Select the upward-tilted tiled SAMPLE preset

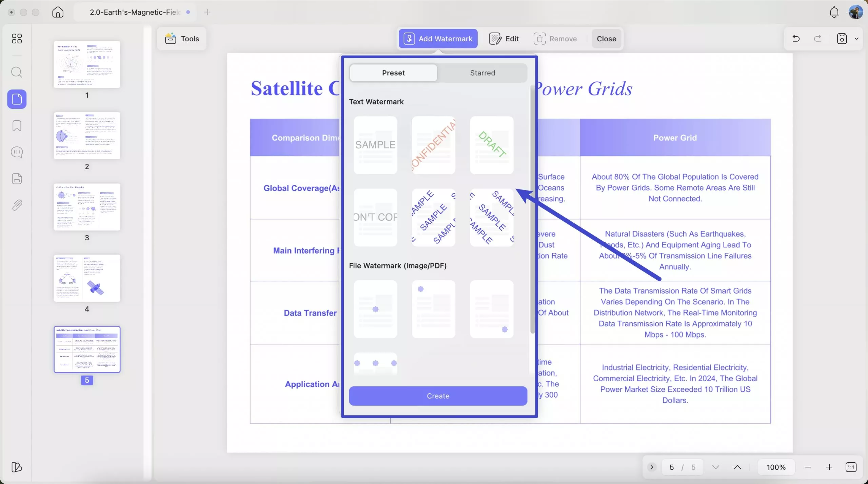coord(434,217)
